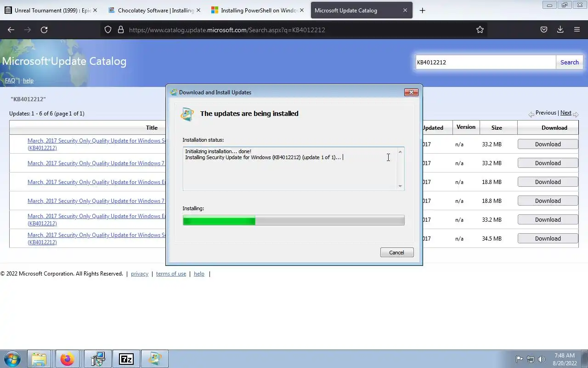Switch to Chocolatey Software tab
Screen dimensions: 588x368
(x=155, y=10)
